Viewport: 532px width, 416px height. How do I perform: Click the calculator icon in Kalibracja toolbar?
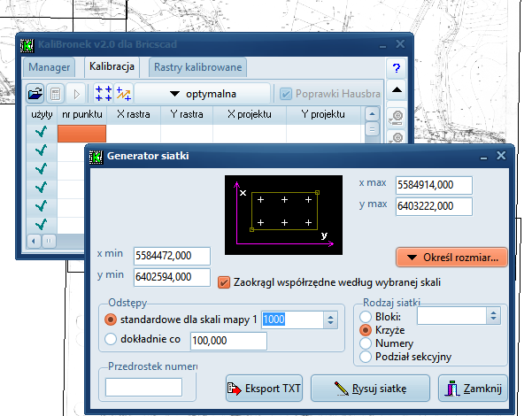pyautogui.click(x=55, y=93)
